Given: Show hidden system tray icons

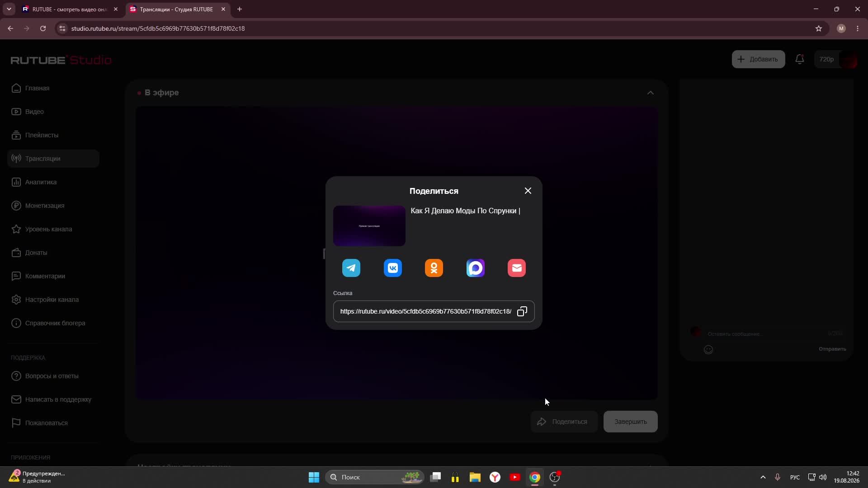Looking at the screenshot, I should click(x=763, y=477).
